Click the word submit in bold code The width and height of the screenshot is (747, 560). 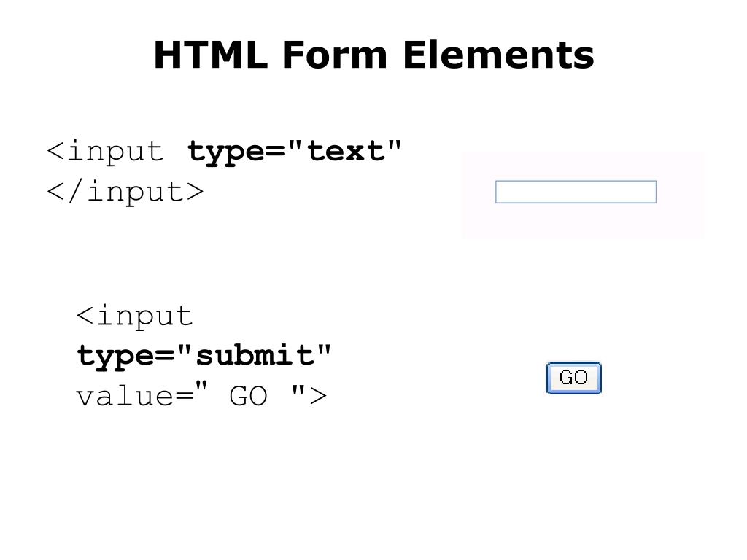coord(255,356)
